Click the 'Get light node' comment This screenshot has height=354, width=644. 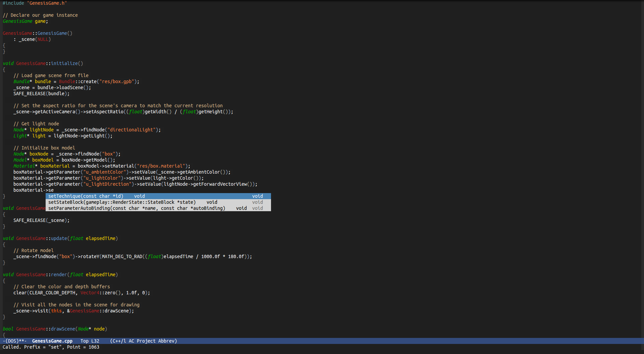tap(36, 124)
